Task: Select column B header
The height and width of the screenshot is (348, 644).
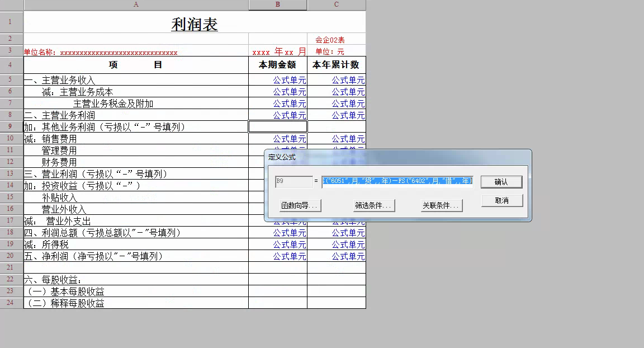Action: (x=278, y=4)
